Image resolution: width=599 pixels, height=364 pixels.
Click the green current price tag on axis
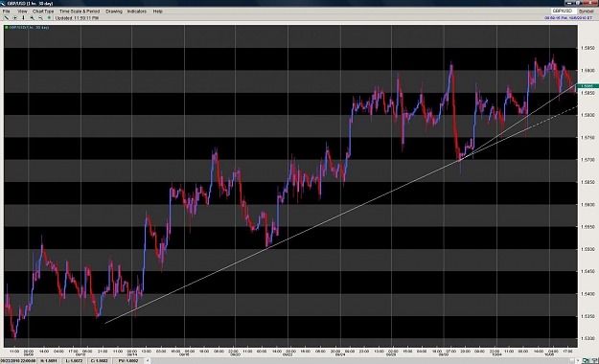pos(587,86)
